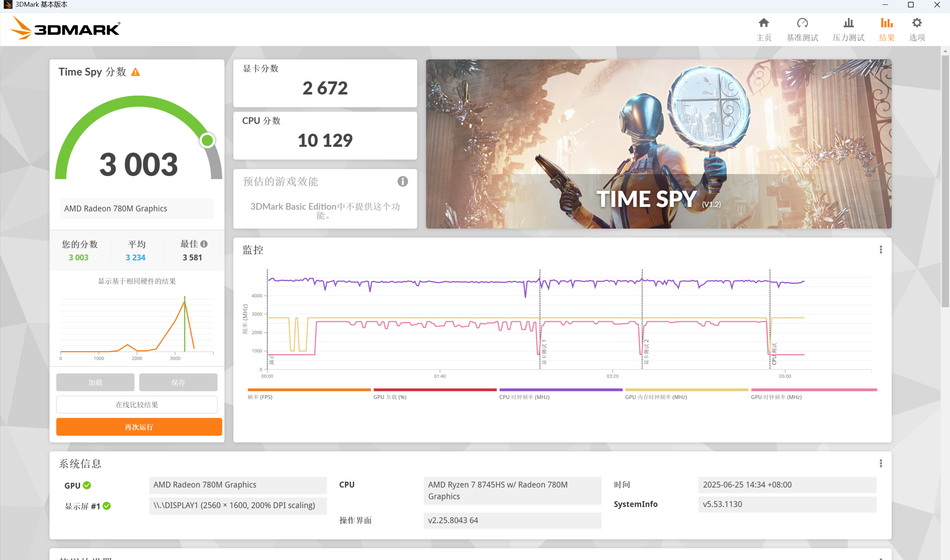
Task: Click the 加载 load button
Action: [95, 382]
